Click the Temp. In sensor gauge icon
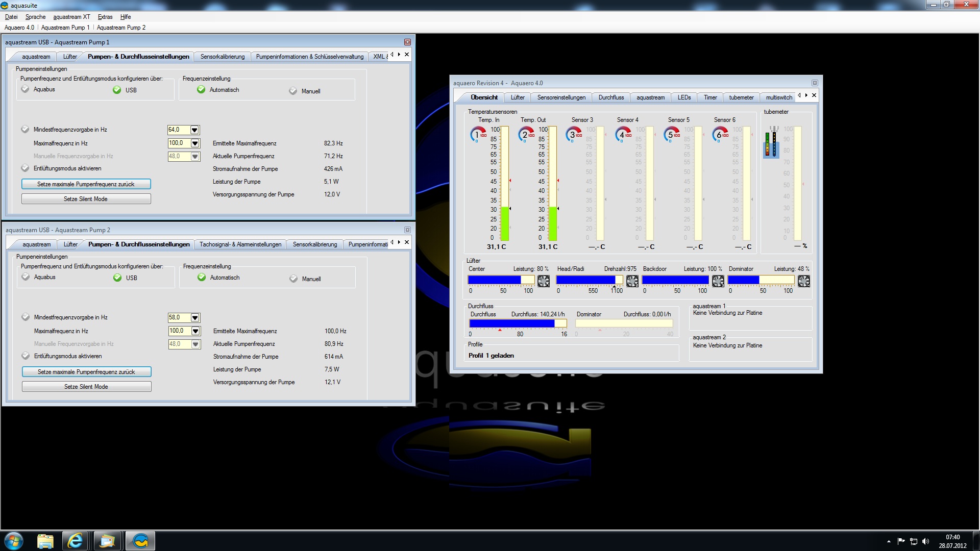 pyautogui.click(x=478, y=134)
